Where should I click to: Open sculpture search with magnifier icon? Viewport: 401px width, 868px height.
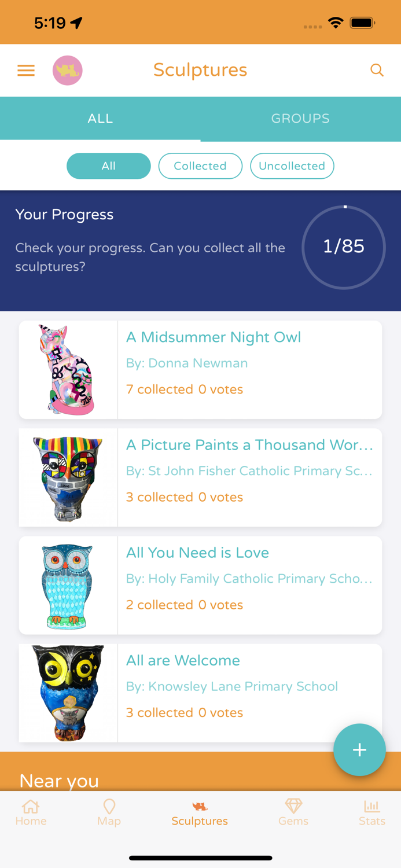tap(377, 71)
